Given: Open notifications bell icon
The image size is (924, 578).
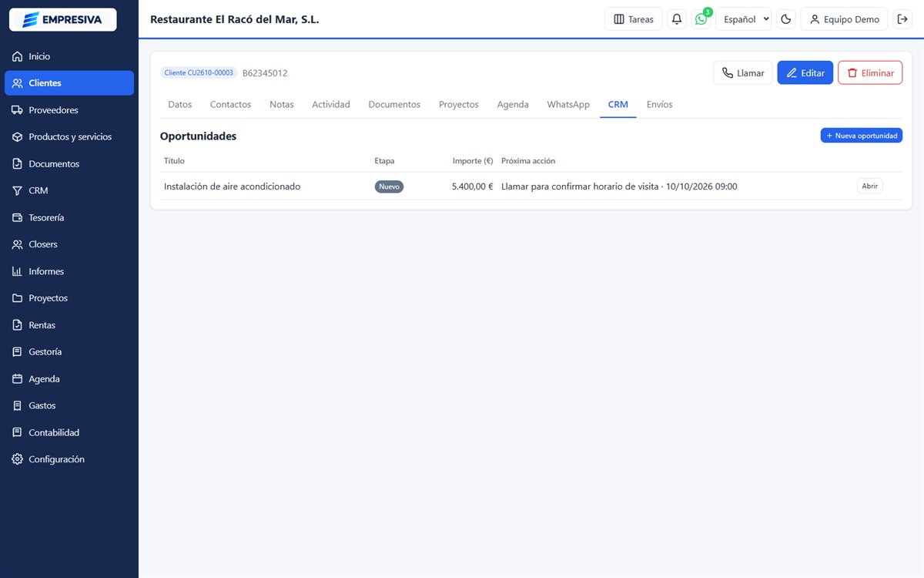Looking at the screenshot, I should 677,19.
